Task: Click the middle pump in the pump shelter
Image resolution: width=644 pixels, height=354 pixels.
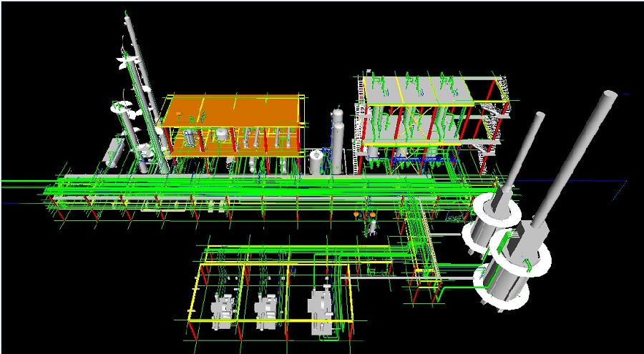Action: 269,310
